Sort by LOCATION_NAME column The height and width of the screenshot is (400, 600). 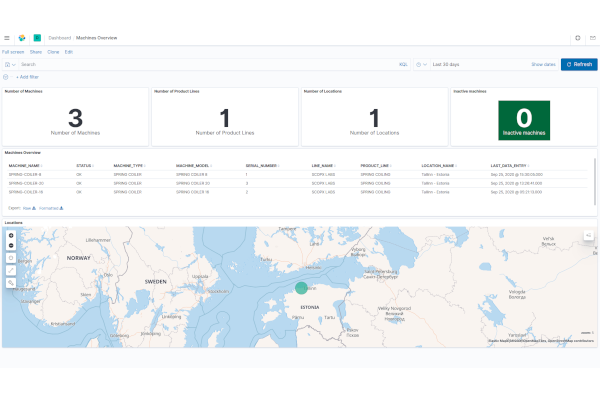coord(439,166)
